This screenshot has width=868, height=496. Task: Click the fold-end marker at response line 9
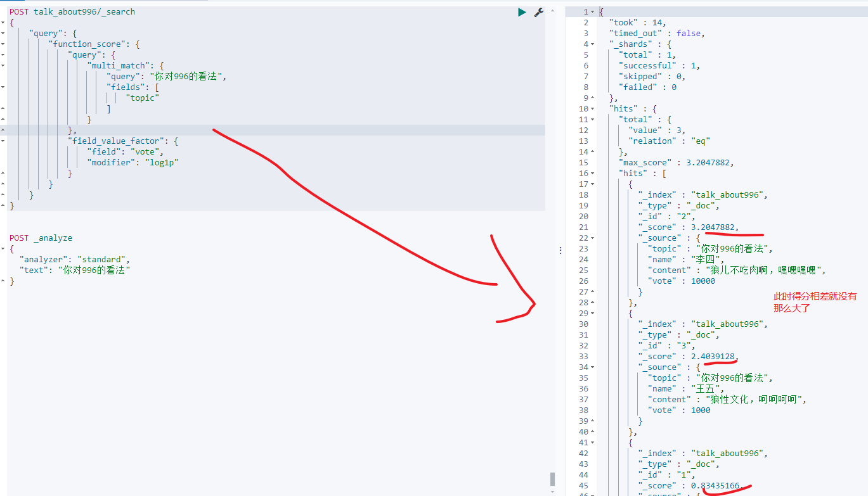pyautogui.click(x=593, y=98)
